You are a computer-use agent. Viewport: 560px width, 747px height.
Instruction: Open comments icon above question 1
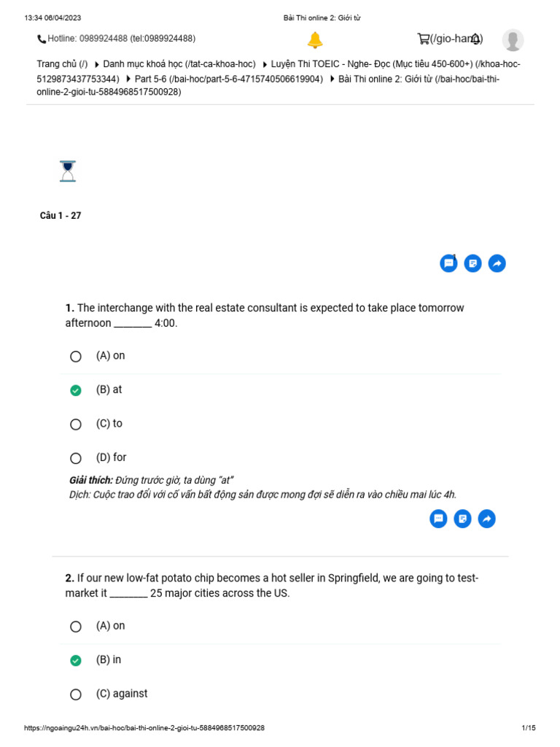click(449, 263)
